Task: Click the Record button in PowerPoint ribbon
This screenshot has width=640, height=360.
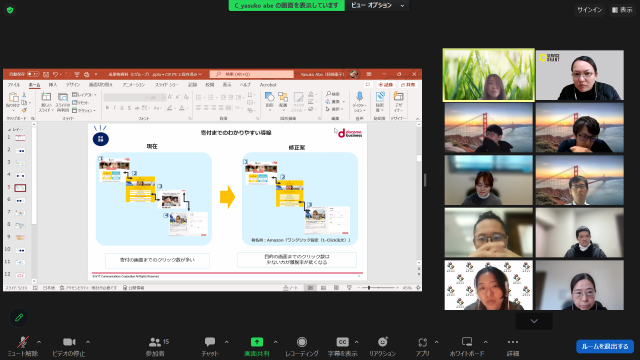Action: [386, 85]
